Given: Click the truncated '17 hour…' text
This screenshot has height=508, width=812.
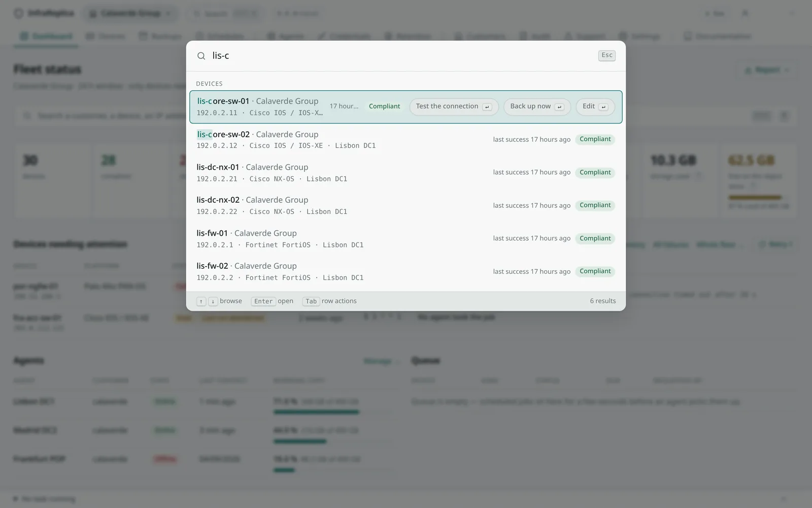Looking at the screenshot, I should pos(344,106).
